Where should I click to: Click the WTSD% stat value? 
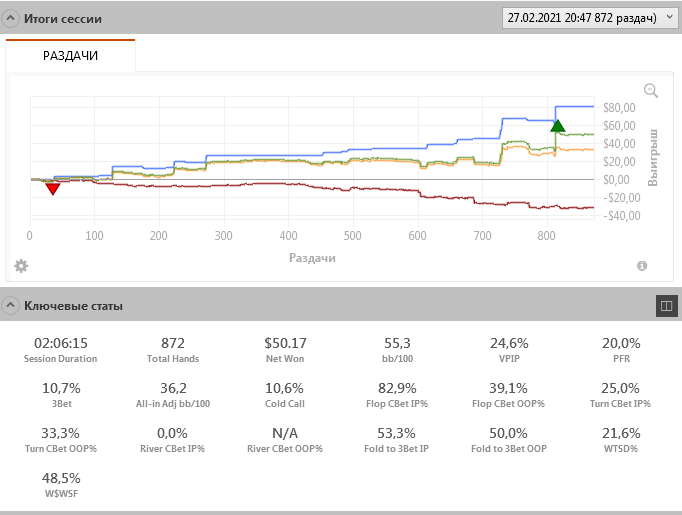[x=621, y=433]
